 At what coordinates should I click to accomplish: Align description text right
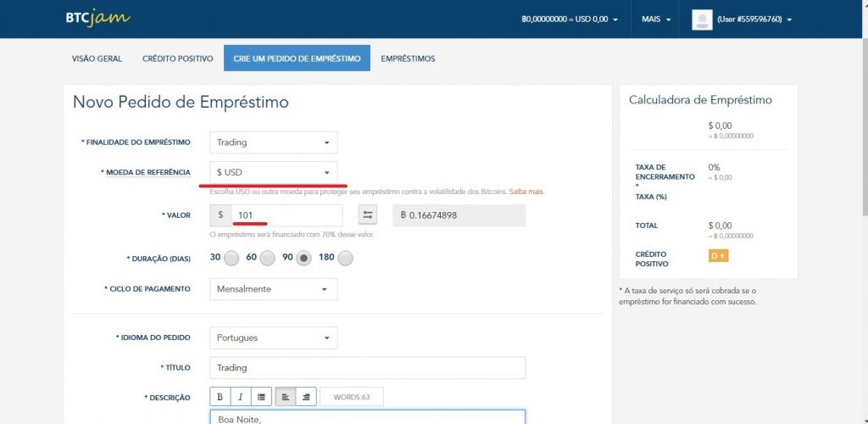tap(306, 396)
